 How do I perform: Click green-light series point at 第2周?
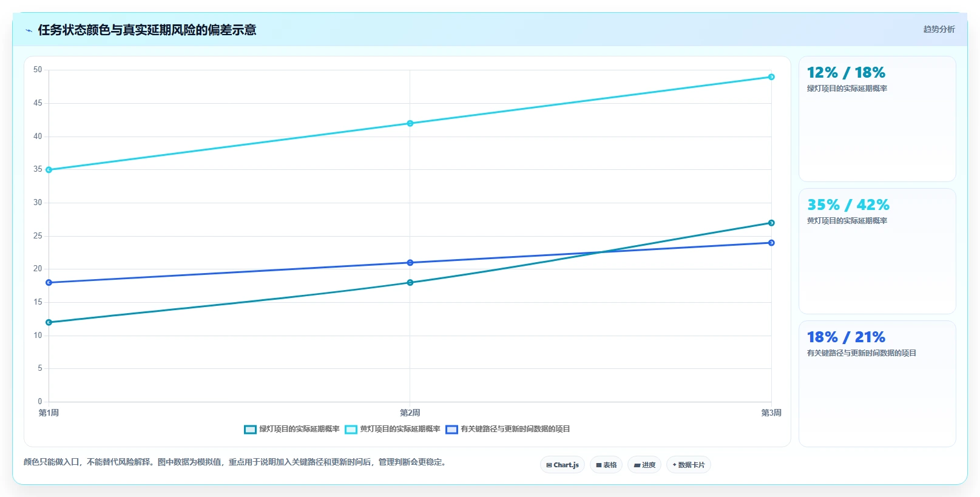pyautogui.click(x=410, y=283)
